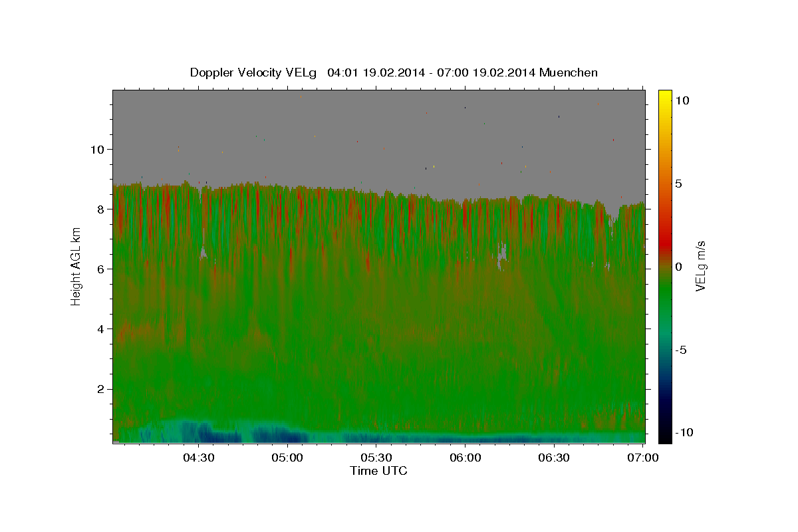Screen dimensions: 798x532
Task: Click the '06:30' time tick label
Action: click(554, 458)
